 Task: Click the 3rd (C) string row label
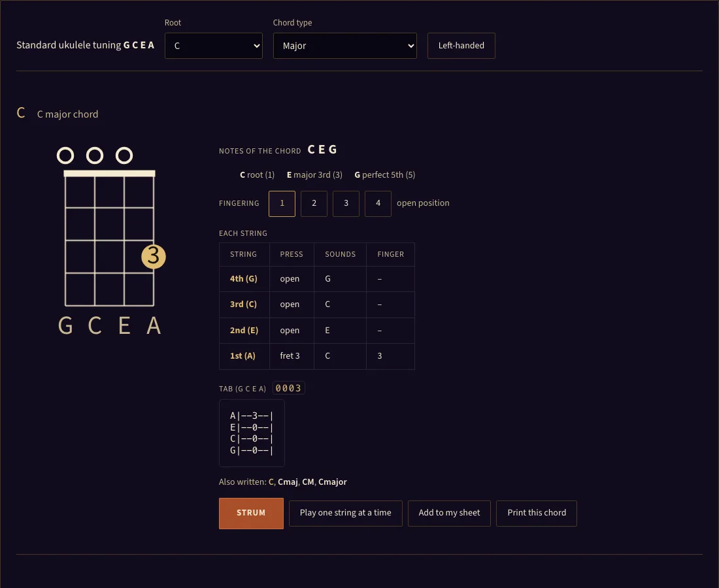pyautogui.click(x=244, y=304)
